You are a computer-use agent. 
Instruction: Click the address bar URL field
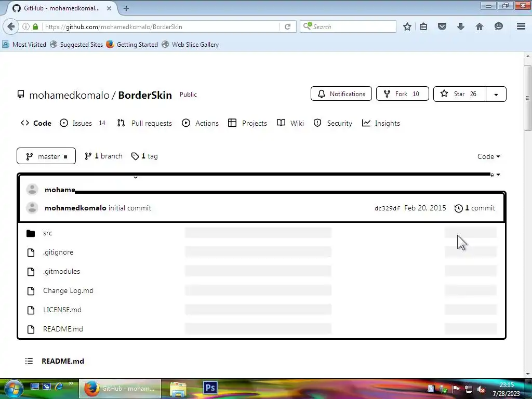161,26
